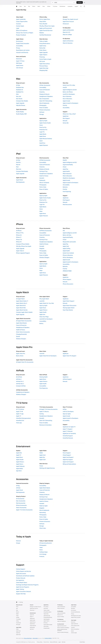Open Watch in the top navigation bar

click(x=39, y=6)
